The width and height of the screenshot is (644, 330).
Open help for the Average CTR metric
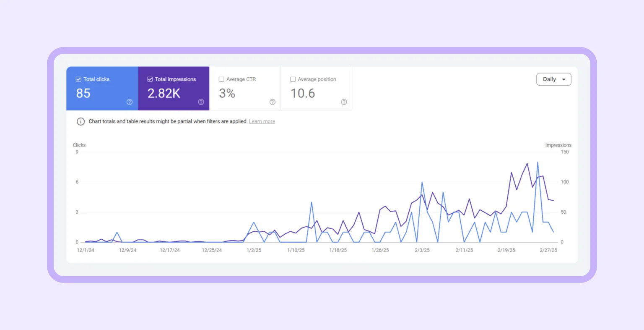272,102
